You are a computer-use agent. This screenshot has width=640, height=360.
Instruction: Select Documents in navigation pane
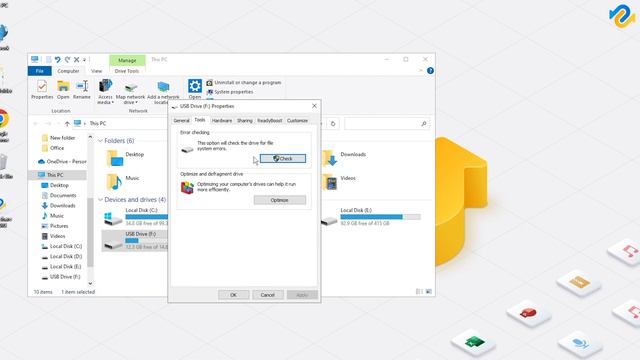[59, 196]
